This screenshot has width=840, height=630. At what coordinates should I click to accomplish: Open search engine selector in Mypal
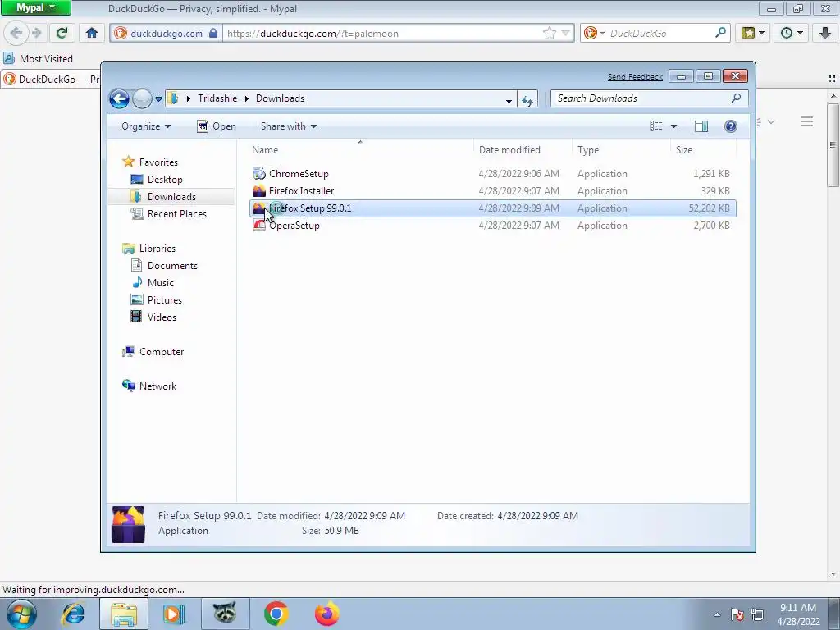(x=594, y=33)
